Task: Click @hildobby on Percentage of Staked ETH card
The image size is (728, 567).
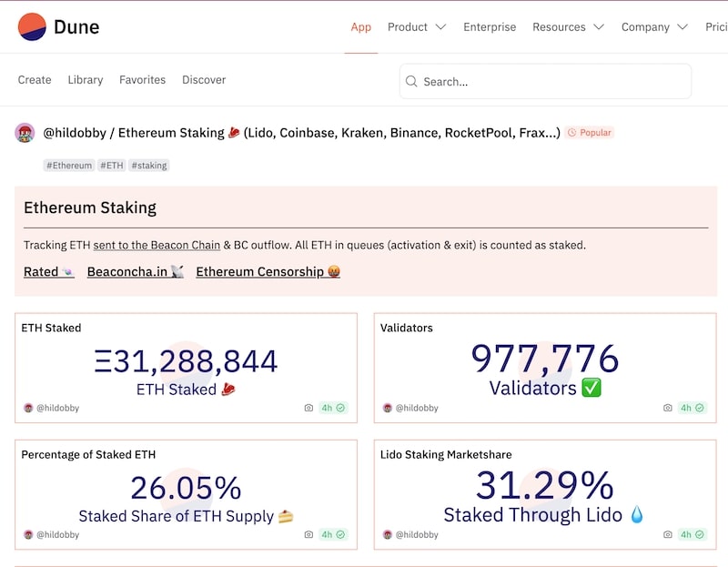Action: coord(57,534)
